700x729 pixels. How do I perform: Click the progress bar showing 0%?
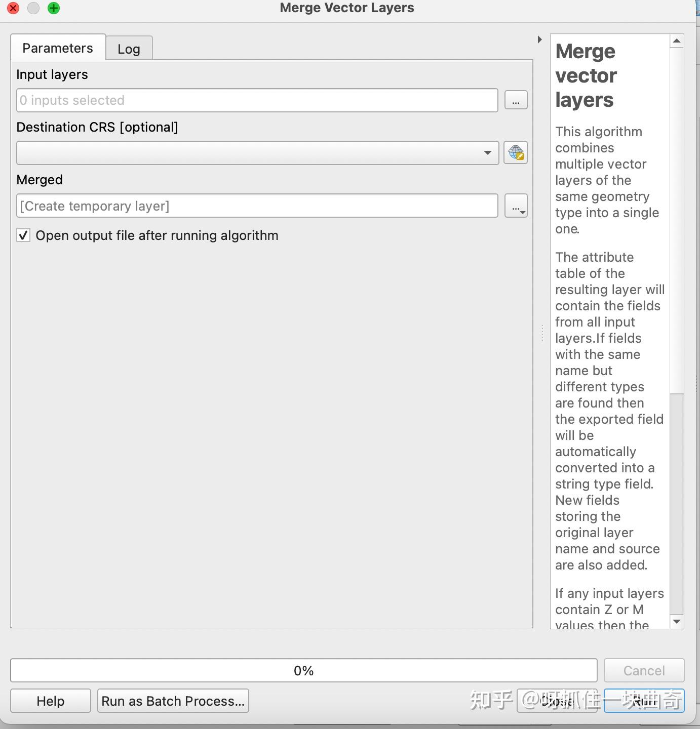click(x=303, y=670)
